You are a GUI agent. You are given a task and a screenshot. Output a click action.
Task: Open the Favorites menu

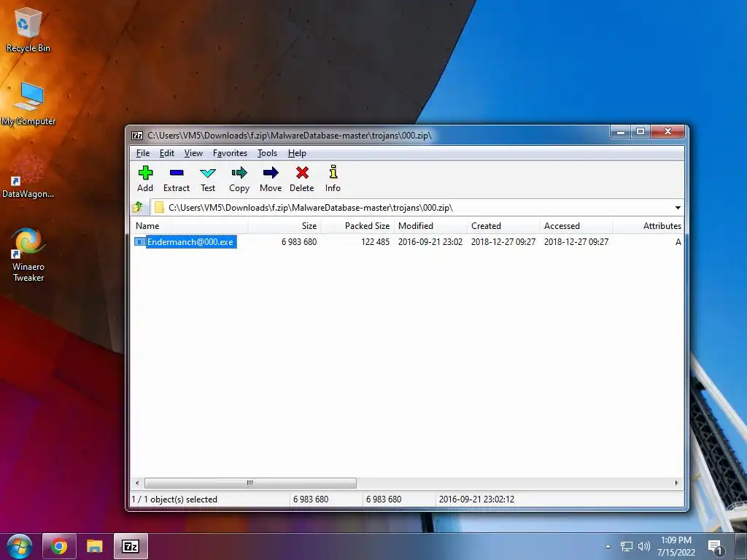pos(230,153)
